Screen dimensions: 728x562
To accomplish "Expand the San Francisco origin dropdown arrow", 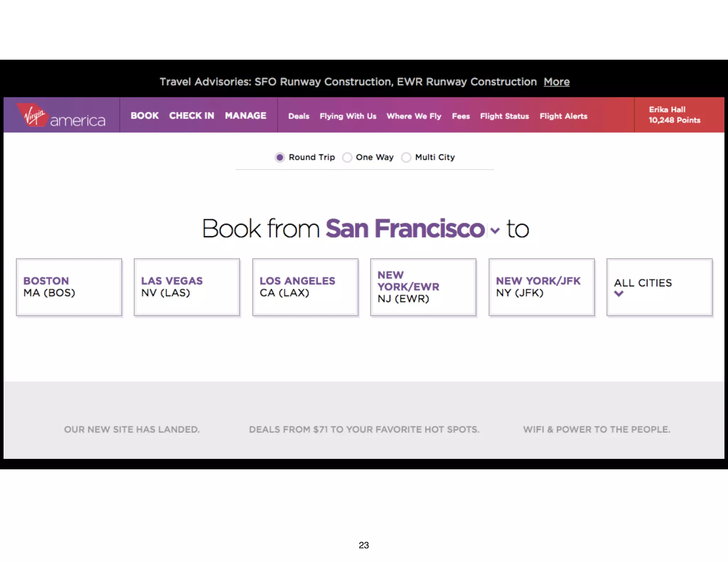I will (494, 231).
